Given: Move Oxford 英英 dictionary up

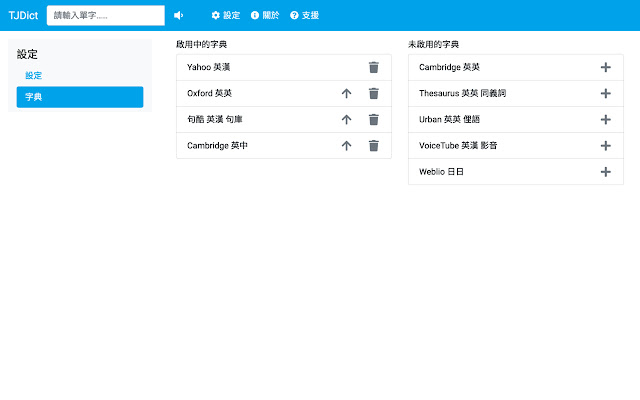Looking at the screenshot, I should tap(346, 93).
